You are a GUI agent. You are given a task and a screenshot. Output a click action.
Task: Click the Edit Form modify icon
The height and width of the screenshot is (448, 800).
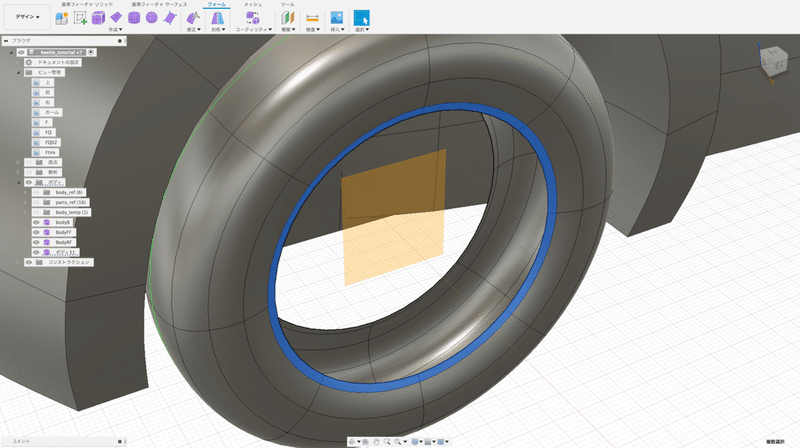point(193,18)
